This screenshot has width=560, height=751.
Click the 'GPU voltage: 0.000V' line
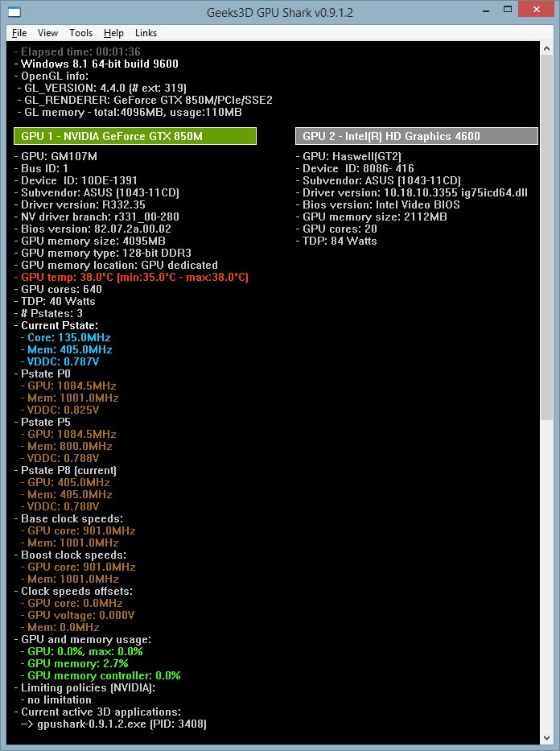77,616
